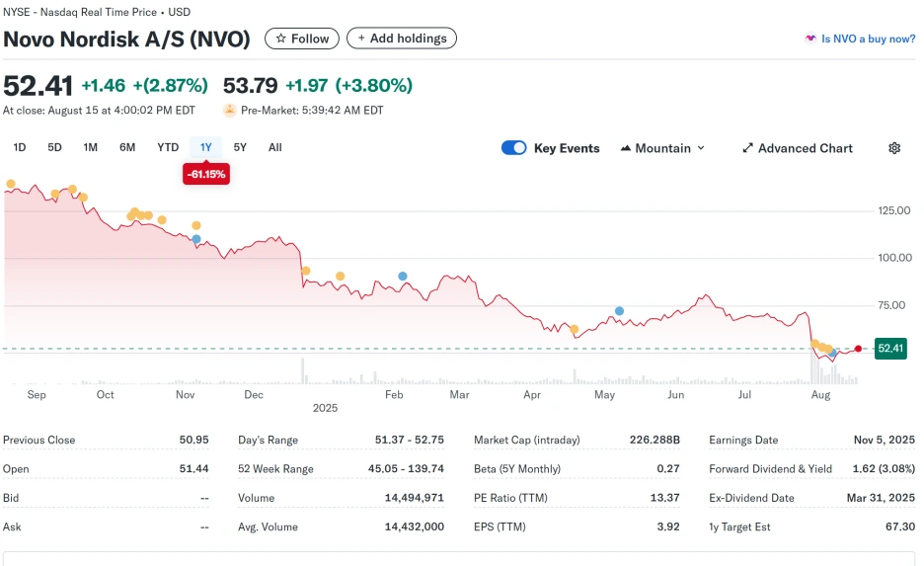Toggle the Key Events switch
This screenshot has width=924, height=566.
(x=514, y=148)
